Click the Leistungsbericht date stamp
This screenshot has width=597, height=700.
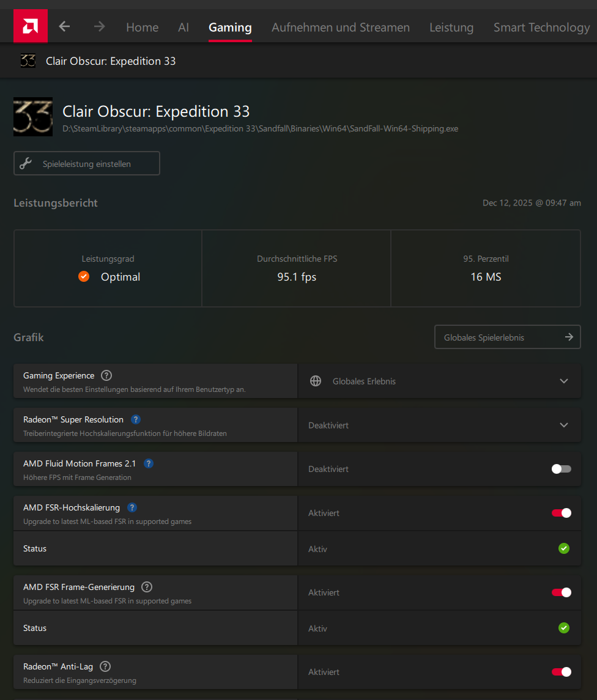pos(532,203)
